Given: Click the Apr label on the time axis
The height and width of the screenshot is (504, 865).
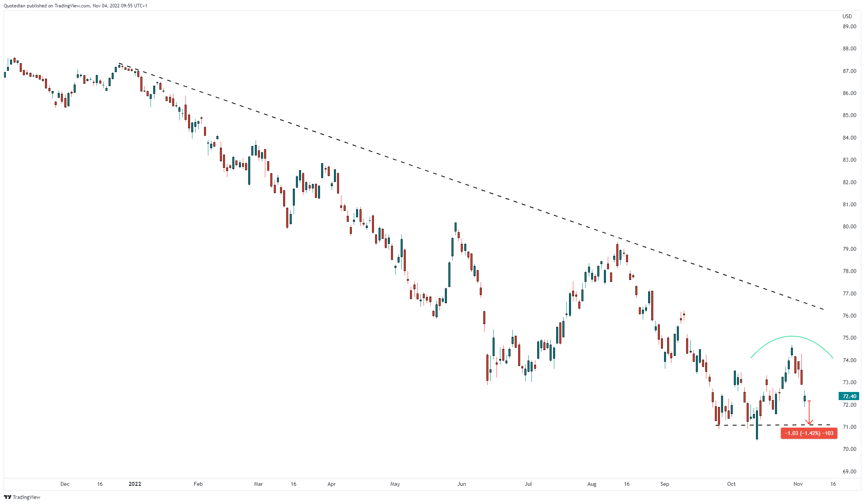Looking at the screenshot, I should click(332, 484).
